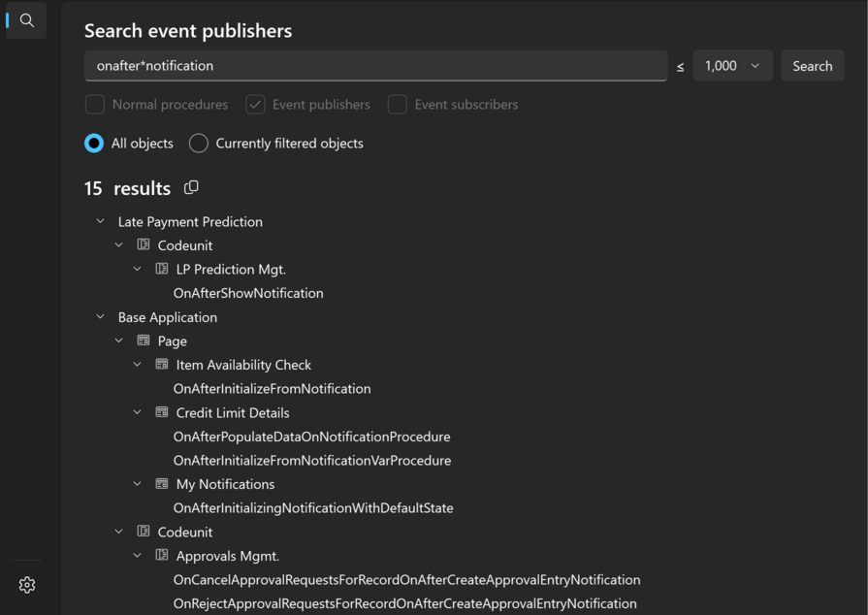Click the Search event publishers heading
The height and width of the screenshot is (615, 868).
pos(188,31)
